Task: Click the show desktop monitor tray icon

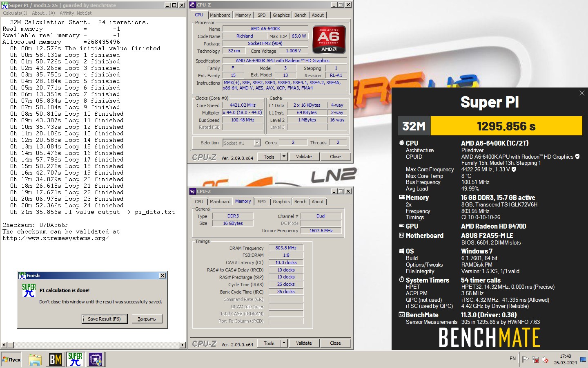Action: 583,359
